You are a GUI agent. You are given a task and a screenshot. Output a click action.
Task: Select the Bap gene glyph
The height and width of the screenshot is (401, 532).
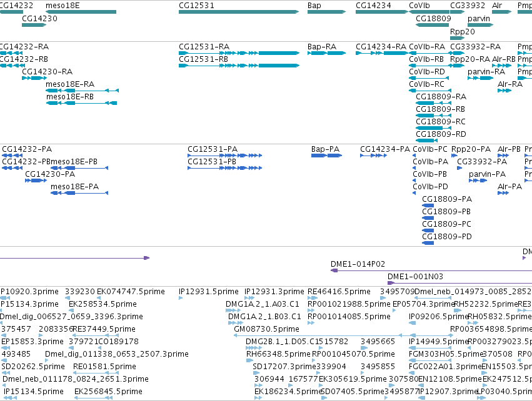point(326,12)
